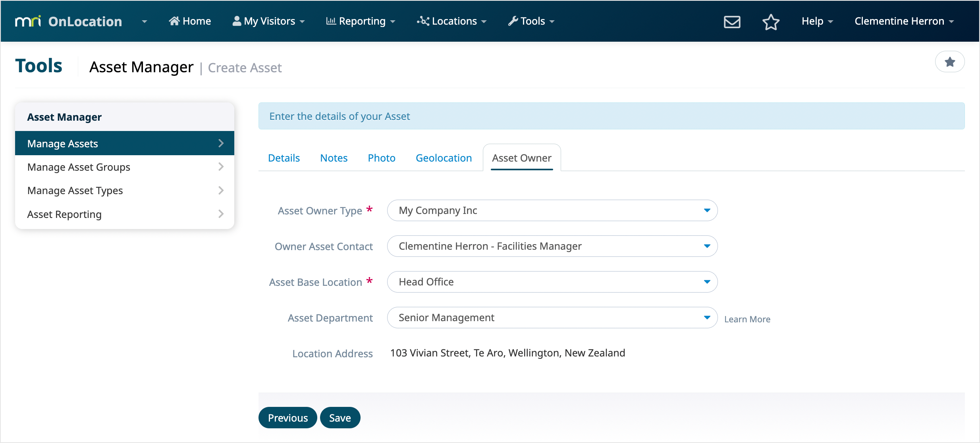This screenshot has width=980, height=443.
Task: Click the Manage Asset Groups chevron
Action: tap(221, 167)
